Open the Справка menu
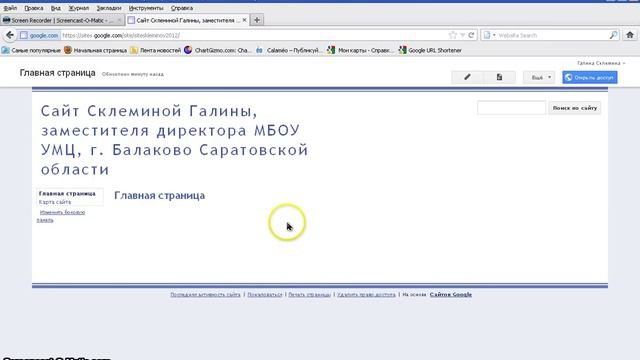Image resolution: width=640 pixels, height=360 pixels. click(x=182, y=8)
